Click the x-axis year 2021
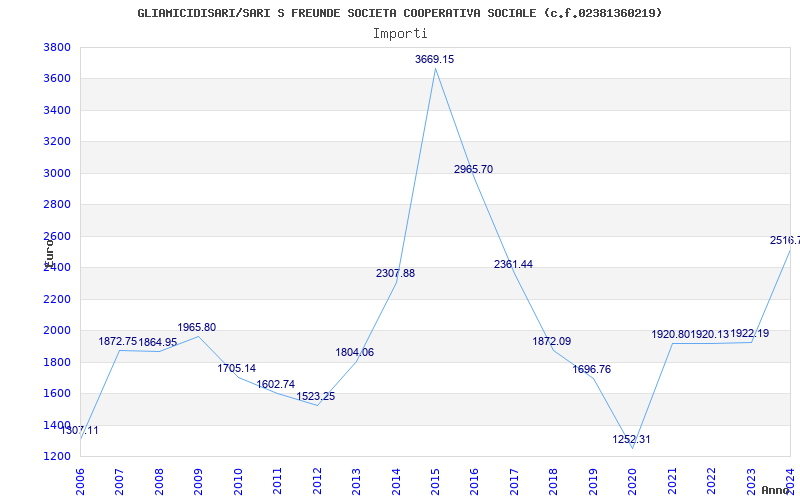Screen dimensions: 800x500 coord(672,482)
